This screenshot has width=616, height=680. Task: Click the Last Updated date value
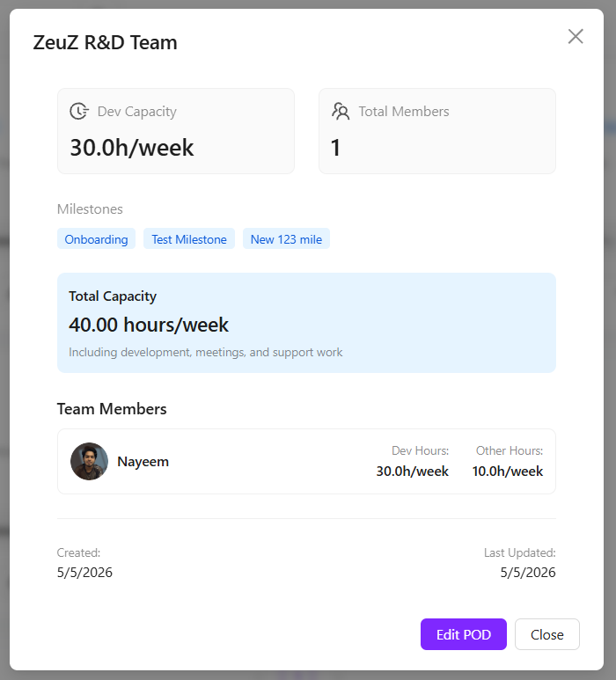pyautogui.click(x=528, y=573)
